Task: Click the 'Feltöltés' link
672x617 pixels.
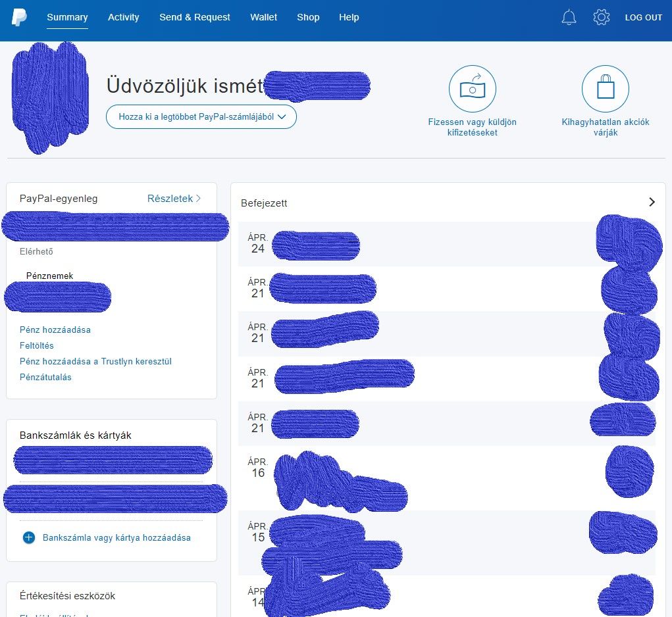Action: [37, 345]
